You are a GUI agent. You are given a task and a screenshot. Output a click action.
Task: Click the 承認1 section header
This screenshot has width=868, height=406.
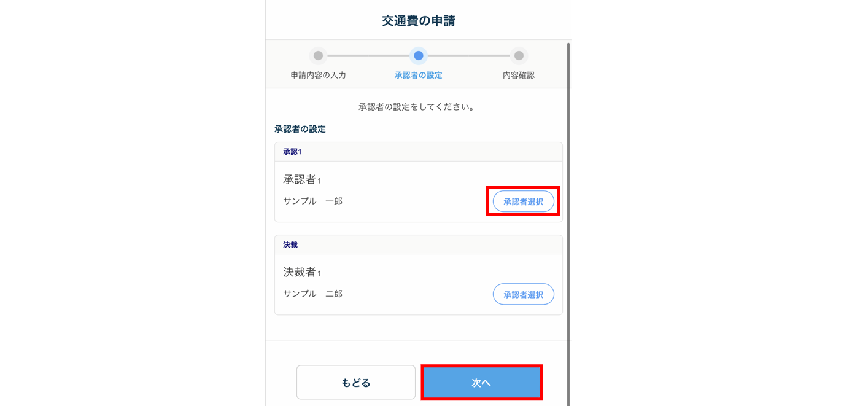click(x=419, y=152)
